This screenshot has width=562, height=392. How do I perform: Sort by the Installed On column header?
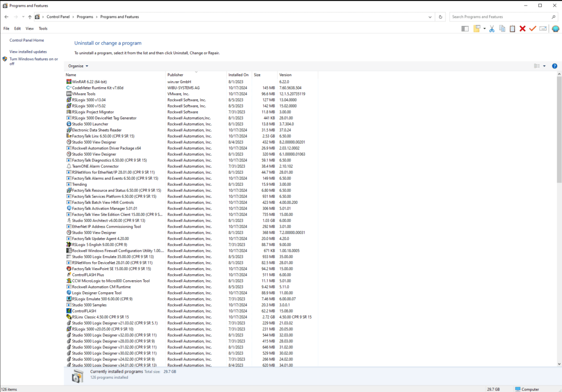pyautogui.click(x=239, y=75)
